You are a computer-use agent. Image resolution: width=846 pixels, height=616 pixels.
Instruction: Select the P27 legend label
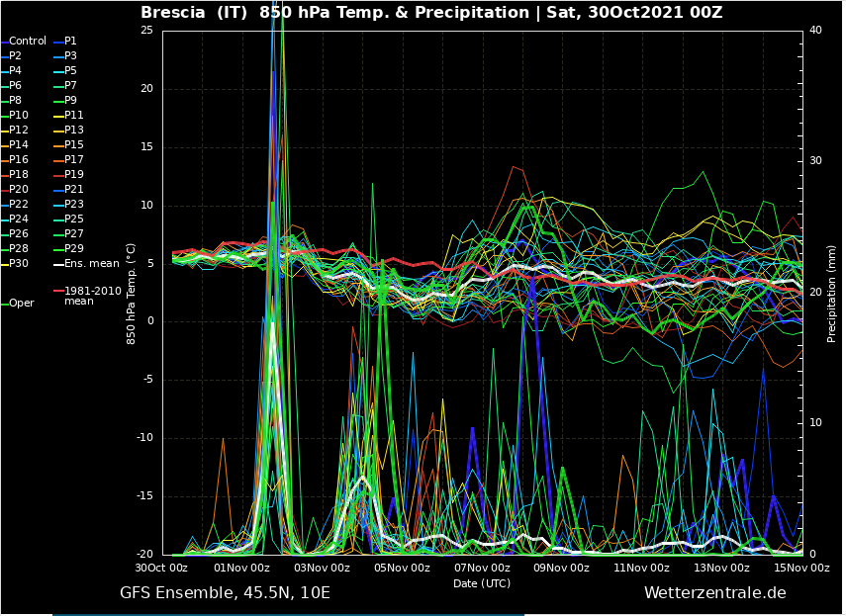[x=74, y=234]
